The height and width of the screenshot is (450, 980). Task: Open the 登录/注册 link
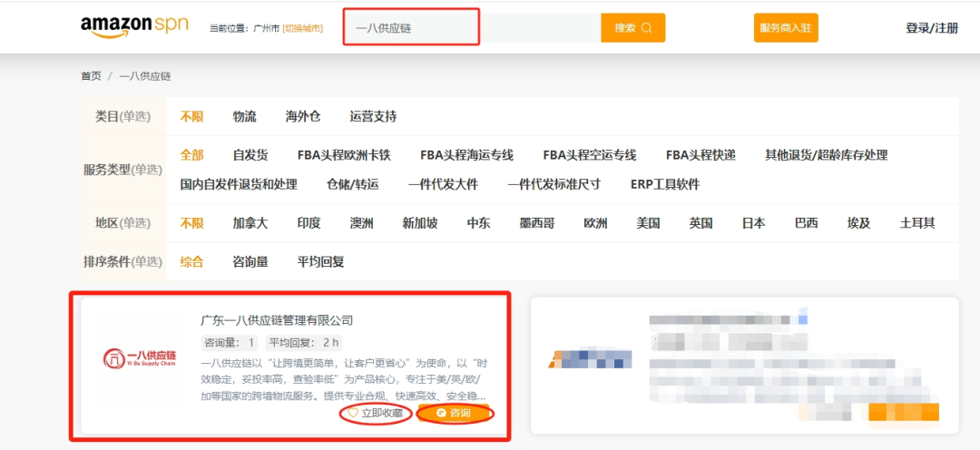pyautogui.click(x=932, y=28)
